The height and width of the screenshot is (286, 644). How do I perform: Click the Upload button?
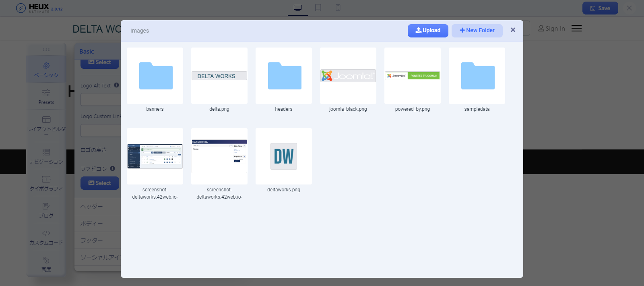428,31
